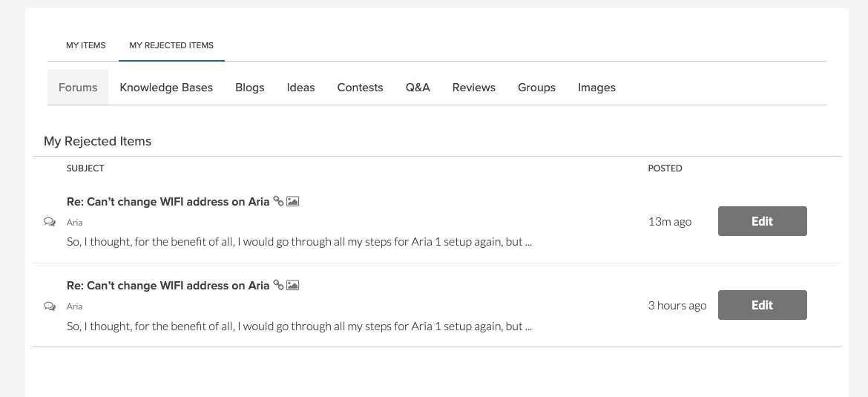Click the link icon on the 3 hours ago post

tap(278, 286)
